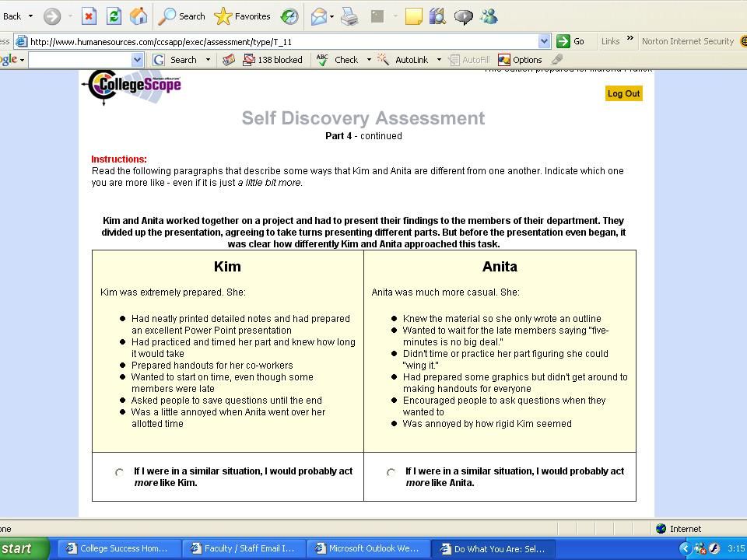Open the Search pane magnifier button
The height and width of the screenshot is (560, 747).
coord(181,16)
